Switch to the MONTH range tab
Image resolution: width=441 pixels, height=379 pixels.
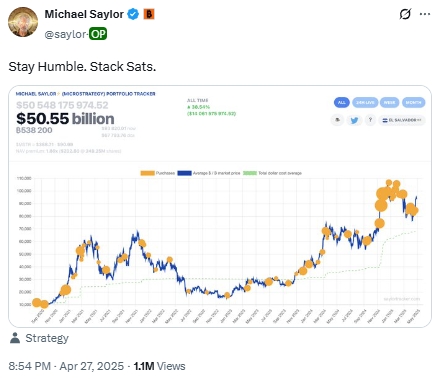[x=413, y=102]
